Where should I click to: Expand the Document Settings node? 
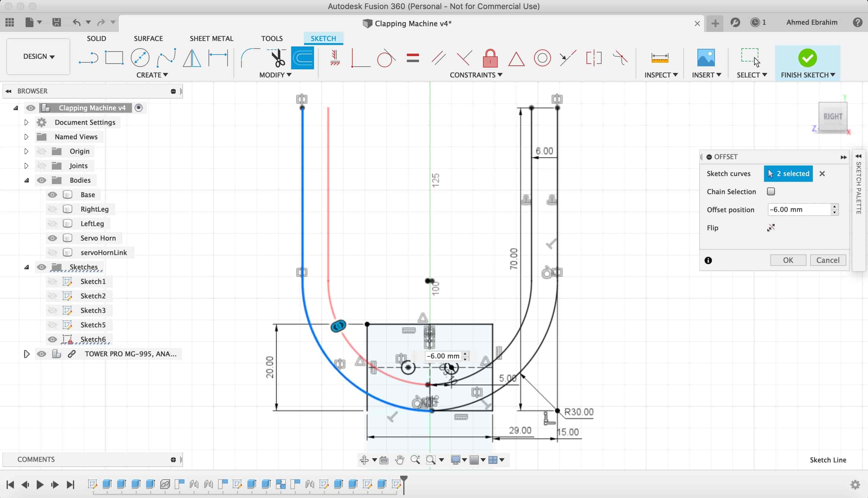coord(26,122)
